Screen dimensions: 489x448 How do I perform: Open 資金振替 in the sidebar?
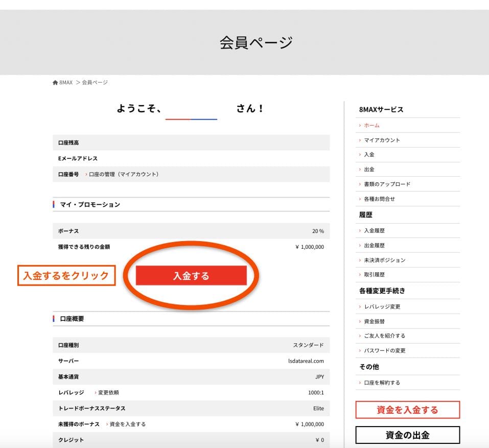(x=374, y=321)
